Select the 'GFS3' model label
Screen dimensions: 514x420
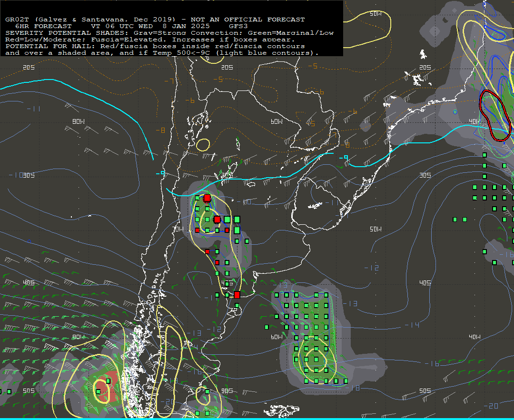pyautogui.click(x=238, y=26)
